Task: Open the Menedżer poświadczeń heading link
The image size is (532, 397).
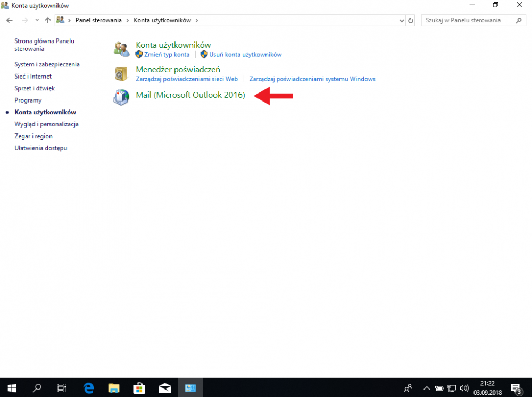Action: click(178, 69)
